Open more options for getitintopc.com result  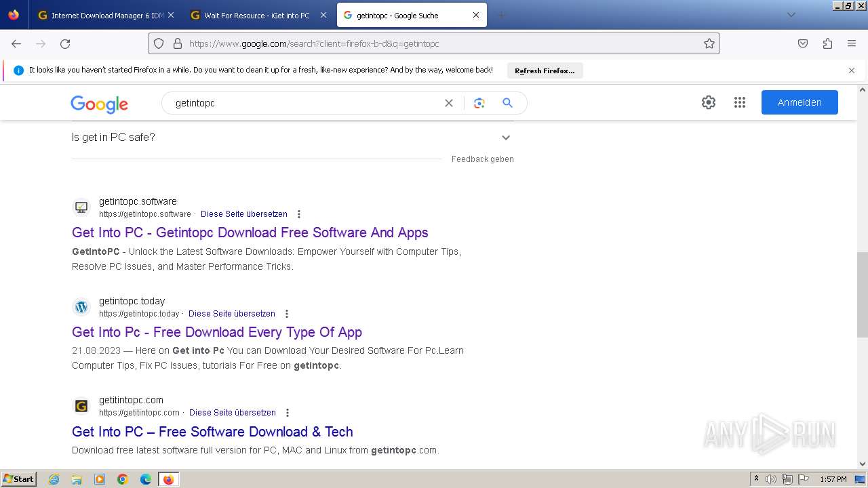288,413
